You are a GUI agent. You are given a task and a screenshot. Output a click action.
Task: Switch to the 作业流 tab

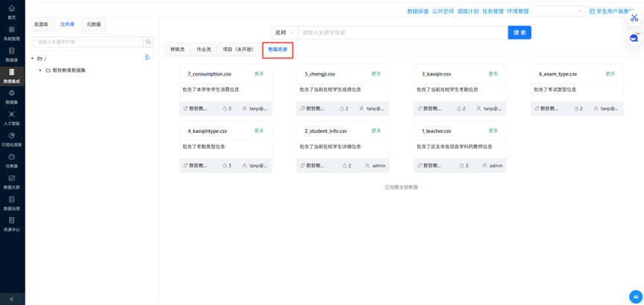coord(204,49)
